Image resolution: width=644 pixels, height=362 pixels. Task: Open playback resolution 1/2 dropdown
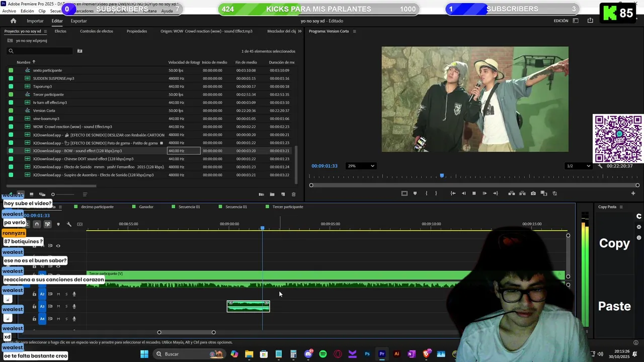578,166
